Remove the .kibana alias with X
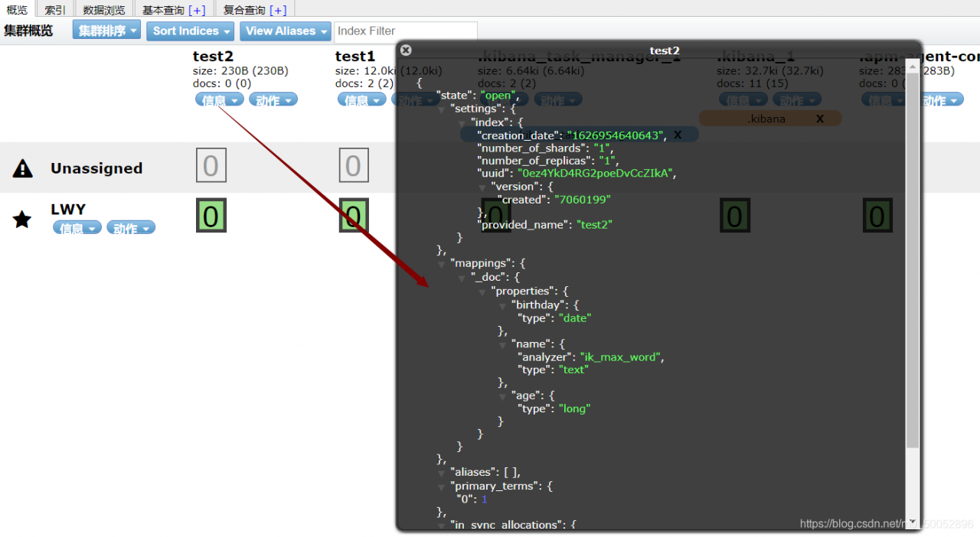The height and width of the screenshot is (537, 980). click(x=820, y=119)
